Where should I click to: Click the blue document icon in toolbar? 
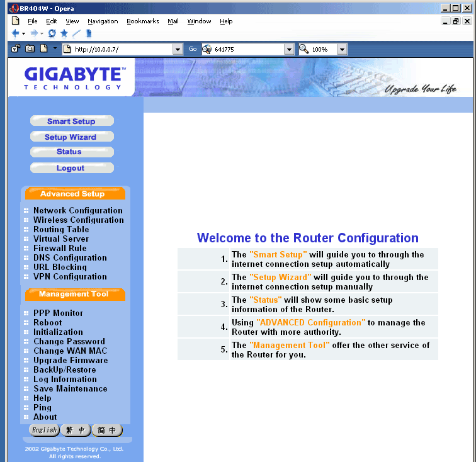pyautogui.click(x=89, y=33)
